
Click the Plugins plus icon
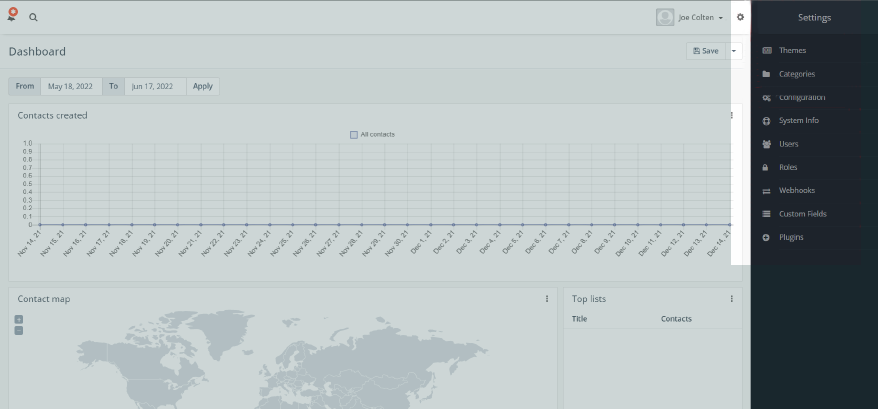click(x=767, y=237)
